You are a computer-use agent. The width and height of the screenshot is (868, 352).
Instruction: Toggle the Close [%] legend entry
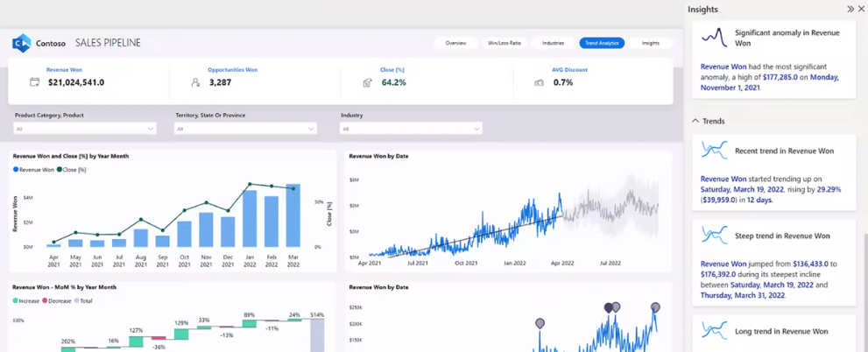click(71, 170)
